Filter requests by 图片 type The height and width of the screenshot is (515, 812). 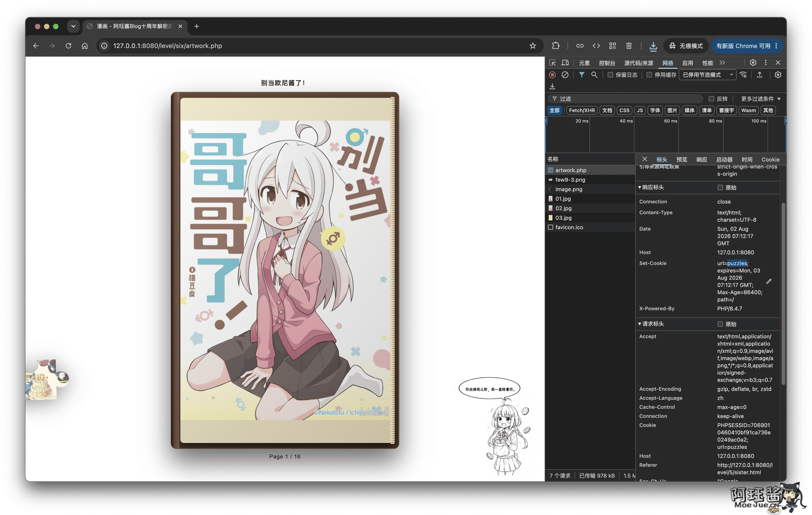[672, 110]
